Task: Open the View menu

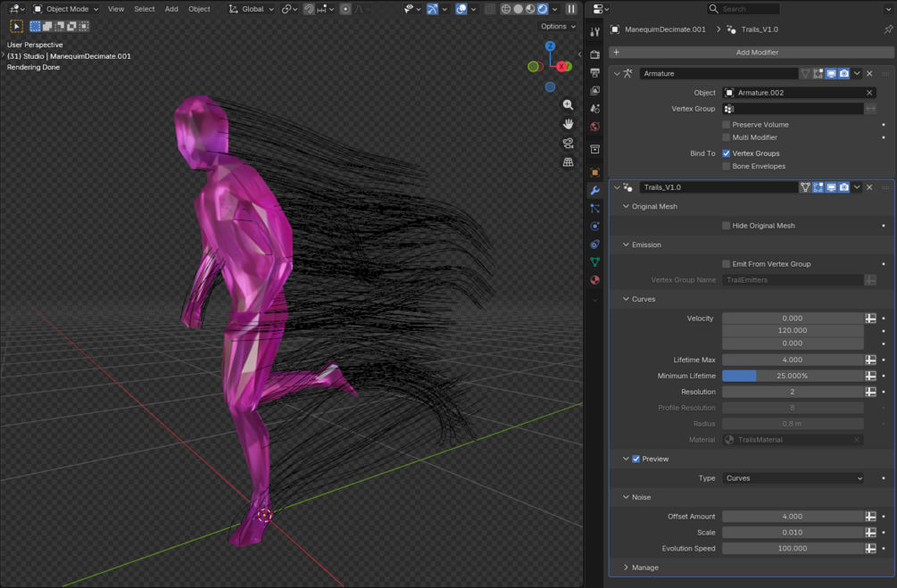Action: point(116,9)
